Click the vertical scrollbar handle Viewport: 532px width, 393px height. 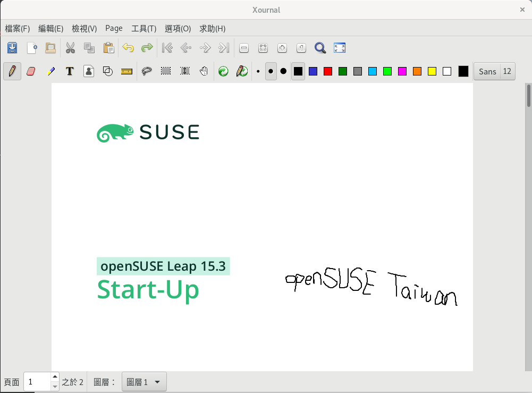pos(529,96)
